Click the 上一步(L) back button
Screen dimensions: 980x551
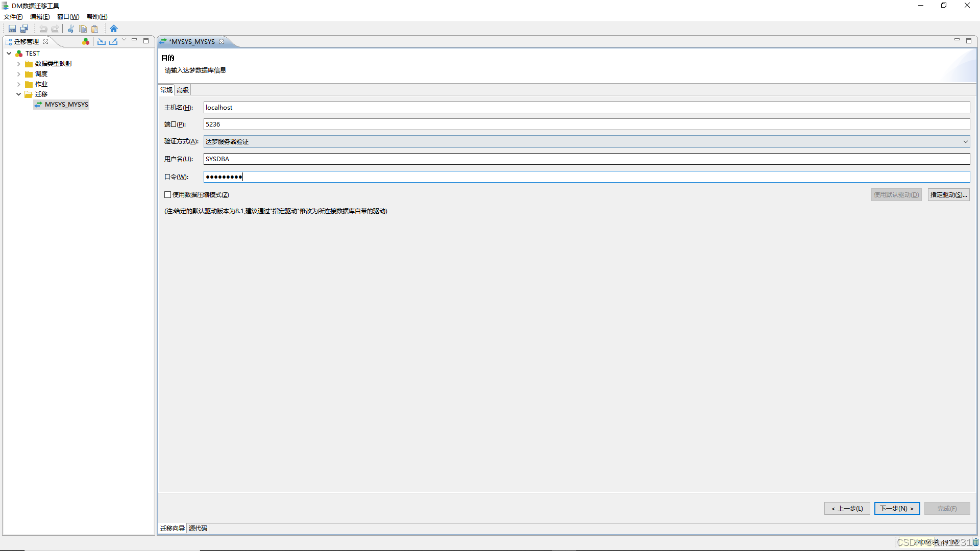(847, 509)
